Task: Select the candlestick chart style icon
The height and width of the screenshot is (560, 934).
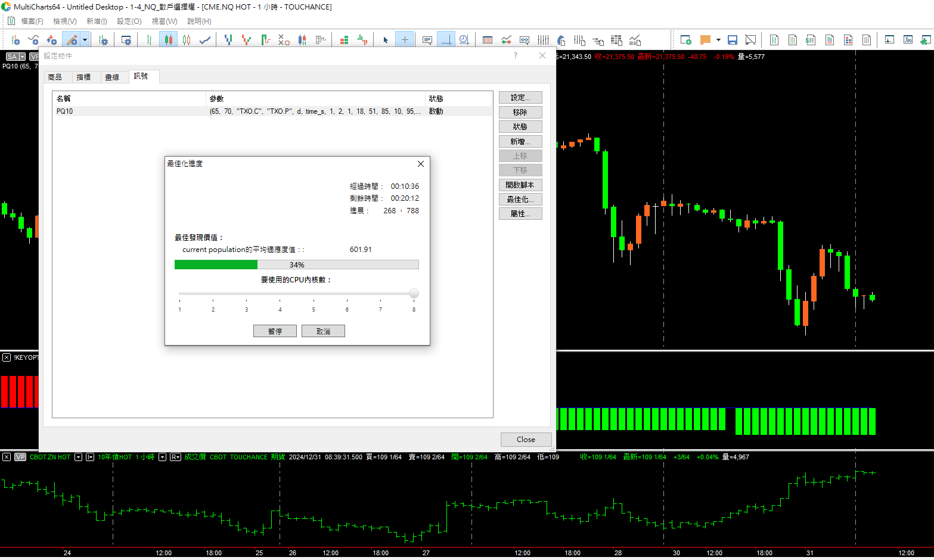Action: click(168, 40)
